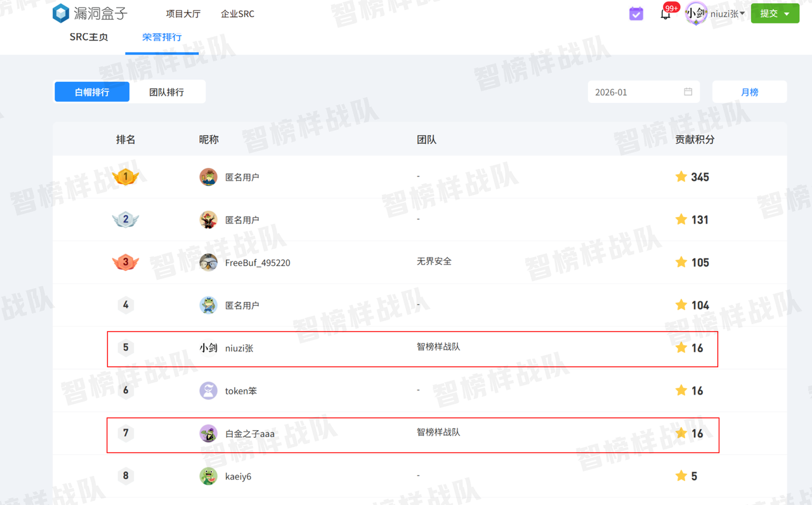Click the user avatar in header
Screen dimensions: 812x505
(696, 13)
